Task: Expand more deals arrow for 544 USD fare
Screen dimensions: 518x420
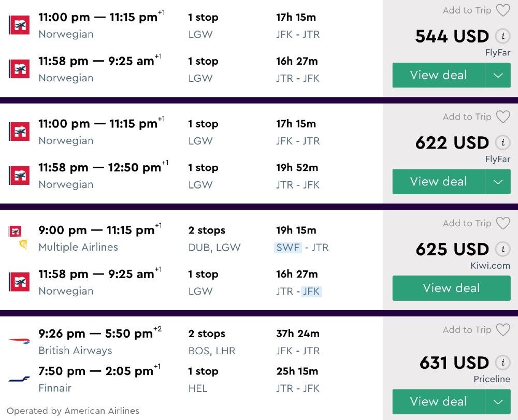Action: tap(498, 76)
